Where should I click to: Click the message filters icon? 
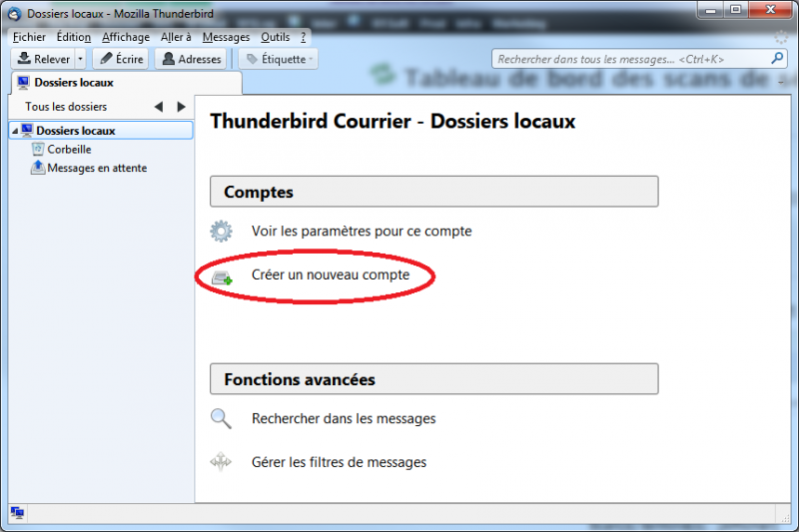[x=221, y=462]
